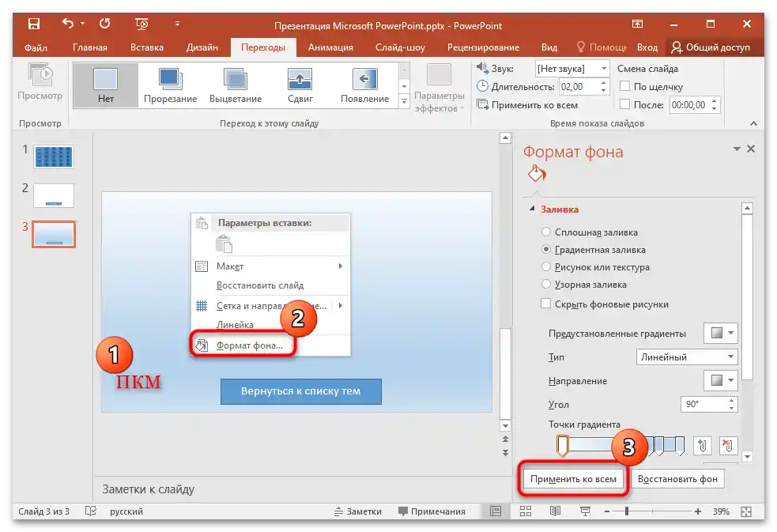Select Узорная заливка option
The width and height of the screenshot is (777, 532).
[x=545, y=284]
